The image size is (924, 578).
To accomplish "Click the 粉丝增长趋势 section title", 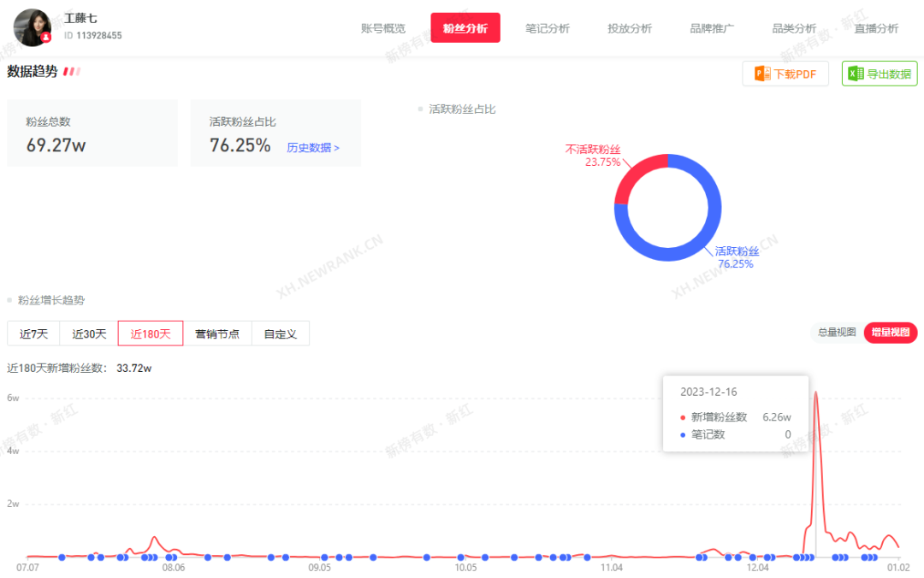I will tap(51, 300).
